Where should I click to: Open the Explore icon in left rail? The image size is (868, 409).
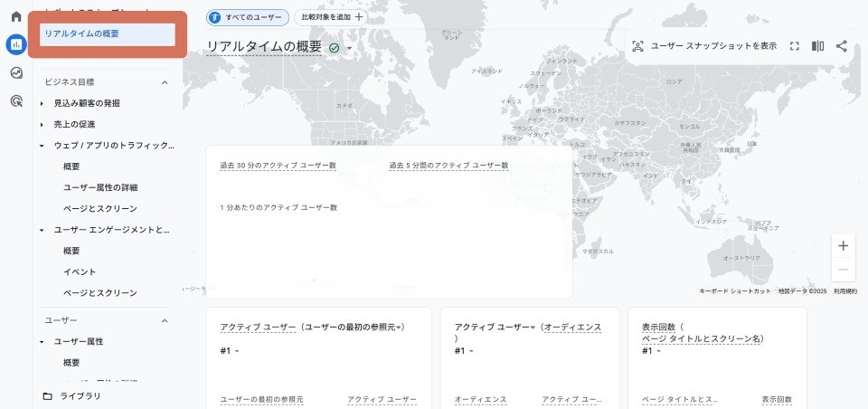point(15,73)
